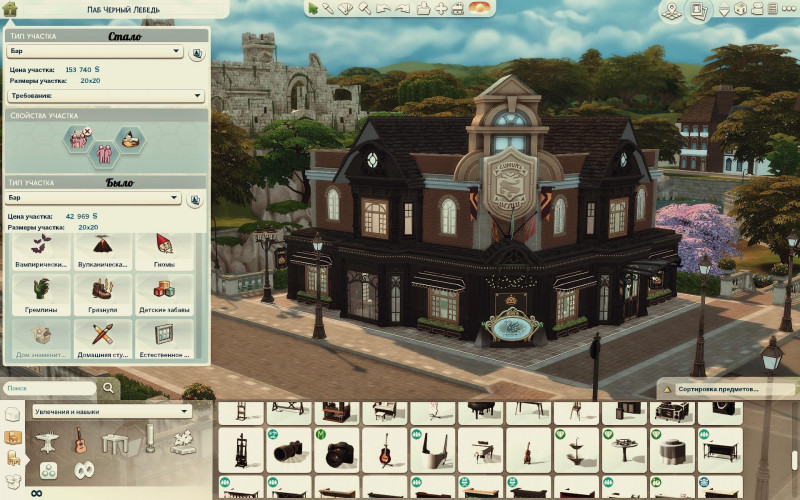The image size is (800, 500).
Task: Open the three-dots more menu
Action: point(789,9)
